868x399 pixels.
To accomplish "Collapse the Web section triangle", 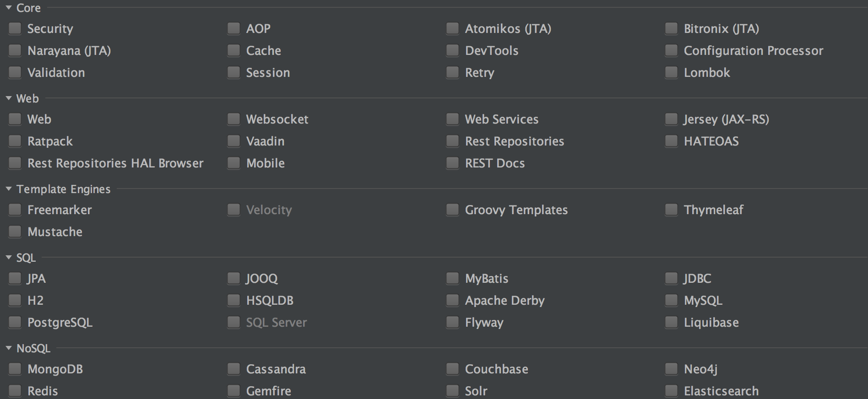I will pos(9,98).
